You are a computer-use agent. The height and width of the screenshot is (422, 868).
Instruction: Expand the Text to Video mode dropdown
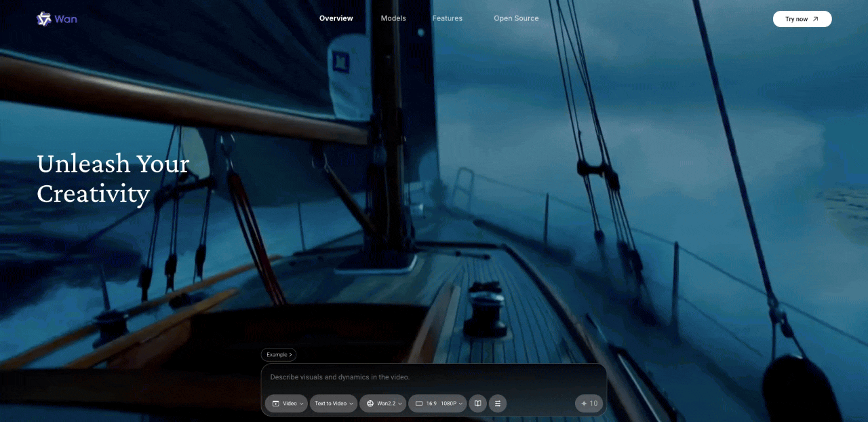(x=334, y=404)
